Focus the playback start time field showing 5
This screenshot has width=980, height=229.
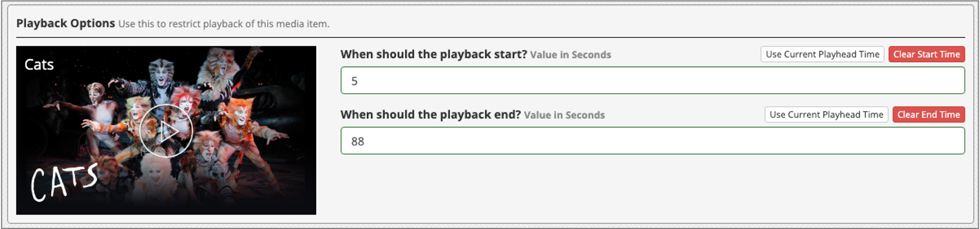[x=652, y=80]
